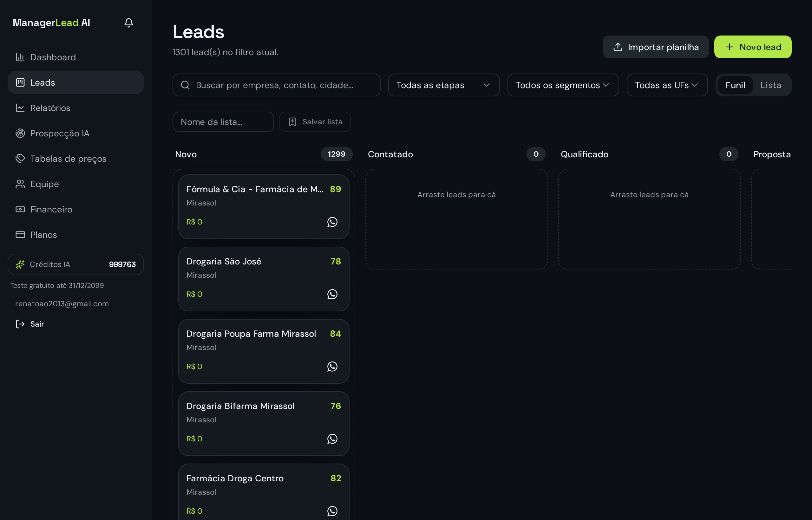The width and height of the screenshot is (812, 520).
Task: Go to Relatórios page
Action: [76, 108]
